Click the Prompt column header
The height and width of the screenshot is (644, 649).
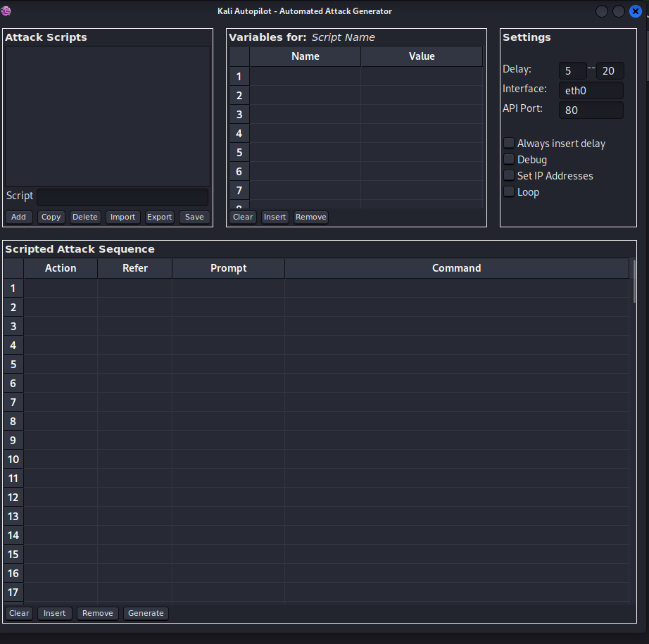tap(229, 268)
